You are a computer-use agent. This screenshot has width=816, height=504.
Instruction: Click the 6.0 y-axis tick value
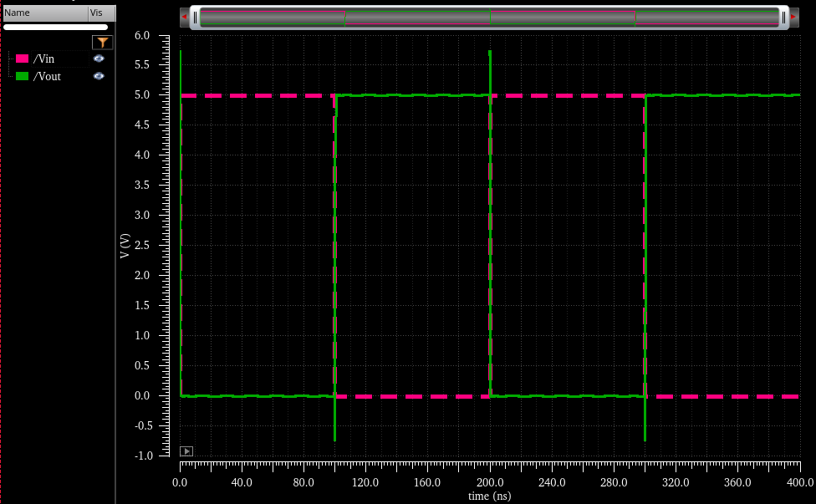point(142,35)
